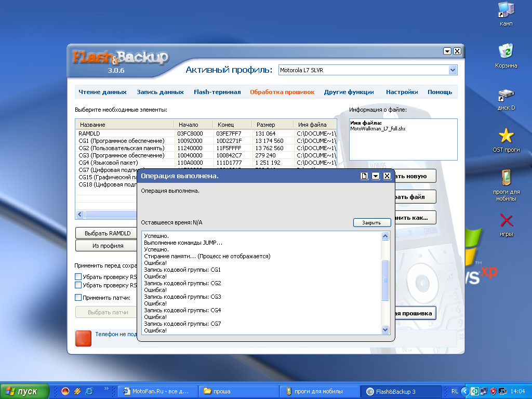Open the network connection tray icon
The width and height of the screenshot is (532, 399).
pos(484,391)
